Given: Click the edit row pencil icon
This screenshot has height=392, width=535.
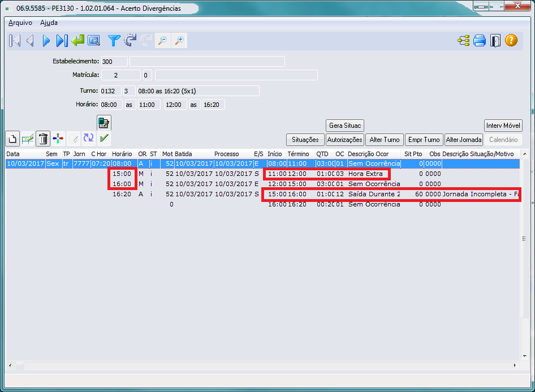Looking at the screenshot, I should (x=28, y=139).
